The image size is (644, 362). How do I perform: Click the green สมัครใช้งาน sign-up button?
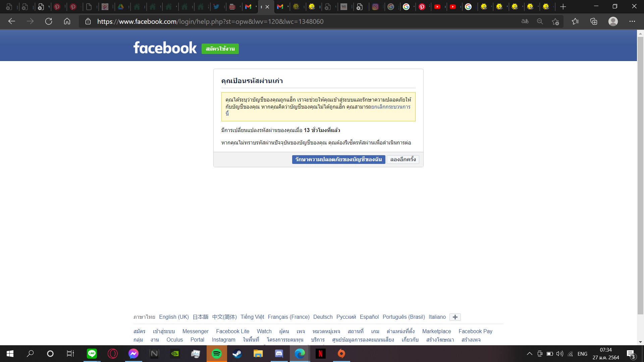220,49
